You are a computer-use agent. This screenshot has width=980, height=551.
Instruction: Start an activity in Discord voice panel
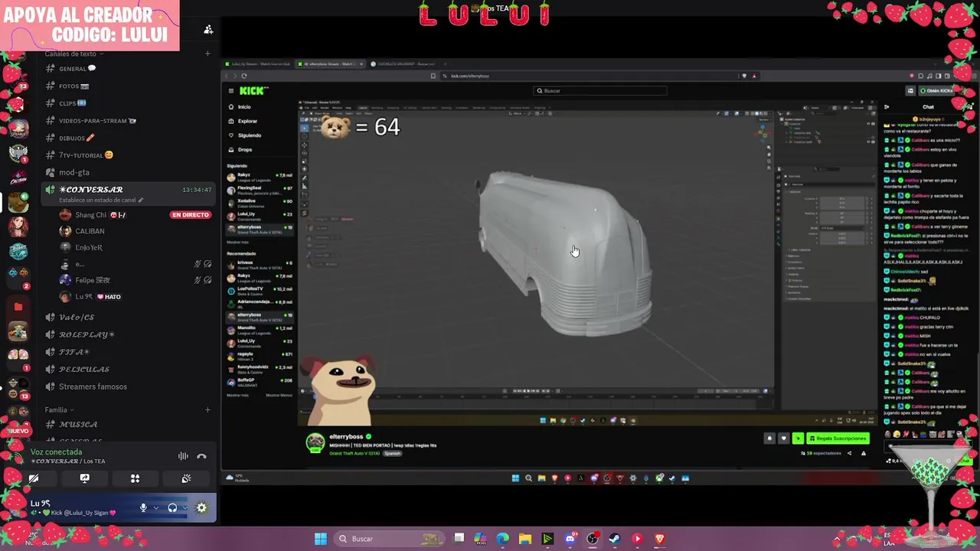click(x=135, y=479)
